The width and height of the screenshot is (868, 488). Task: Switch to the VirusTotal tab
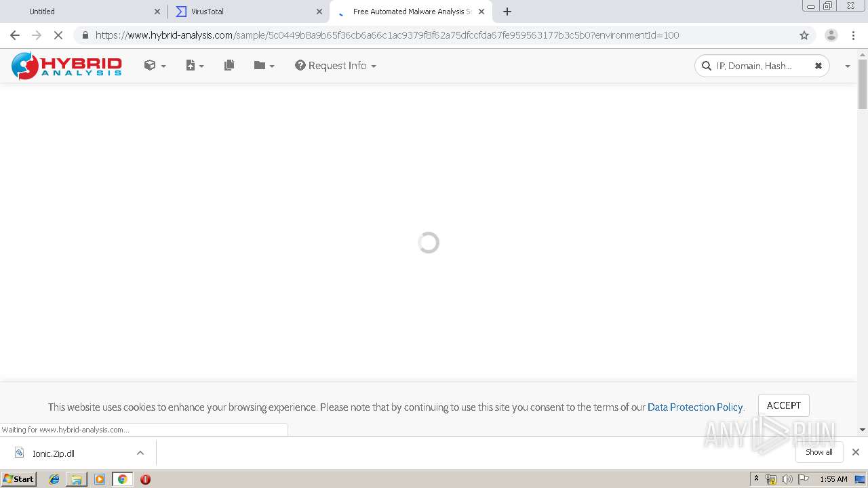248,12
